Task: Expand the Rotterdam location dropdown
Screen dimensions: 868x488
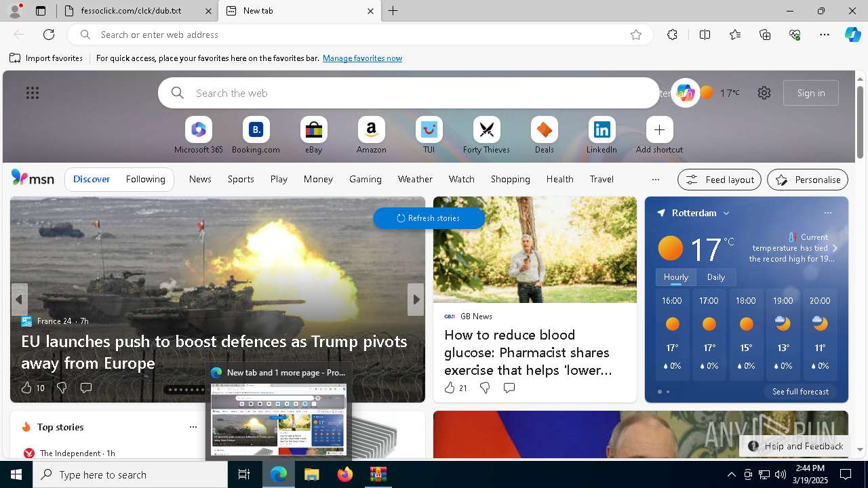Action: tap(726, 213)
